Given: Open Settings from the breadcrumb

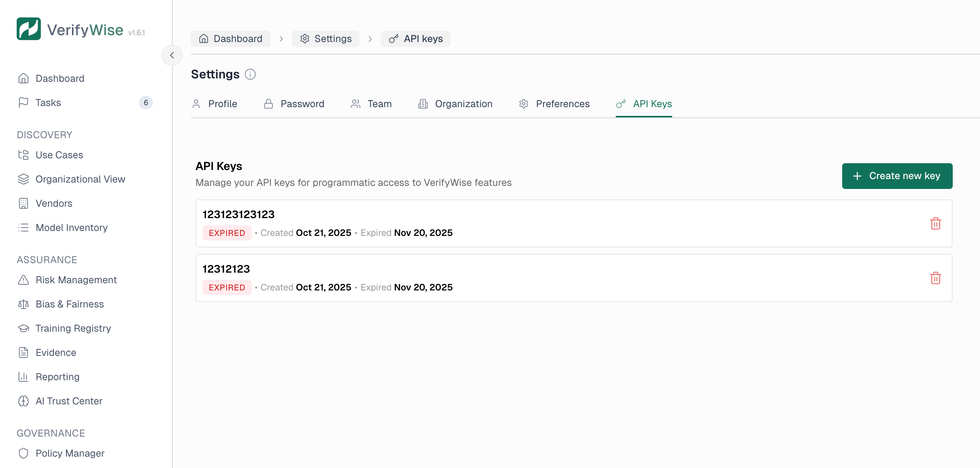Looking at the screenshot, I should [x=325, y=38].
